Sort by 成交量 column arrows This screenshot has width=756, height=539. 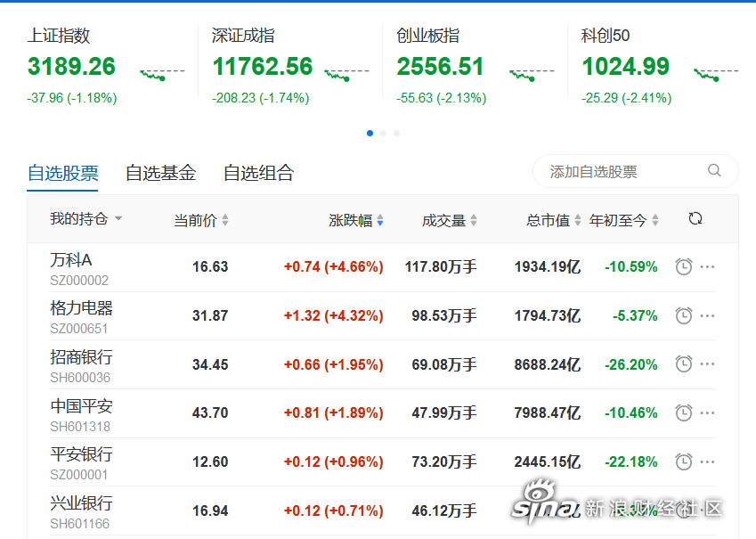click(x=474, y=220)
